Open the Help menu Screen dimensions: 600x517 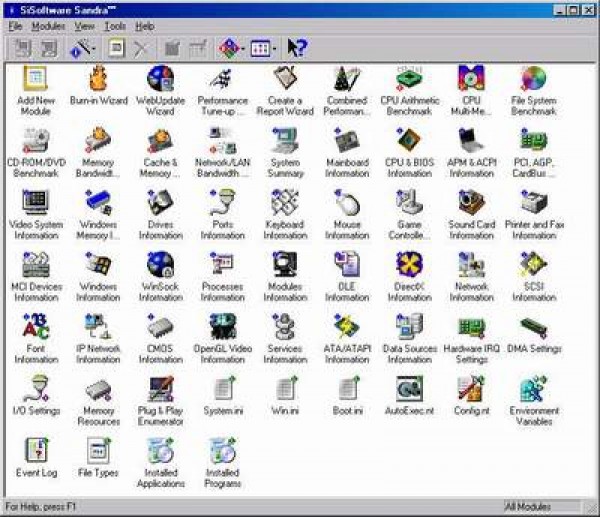[x=145, y=26]
